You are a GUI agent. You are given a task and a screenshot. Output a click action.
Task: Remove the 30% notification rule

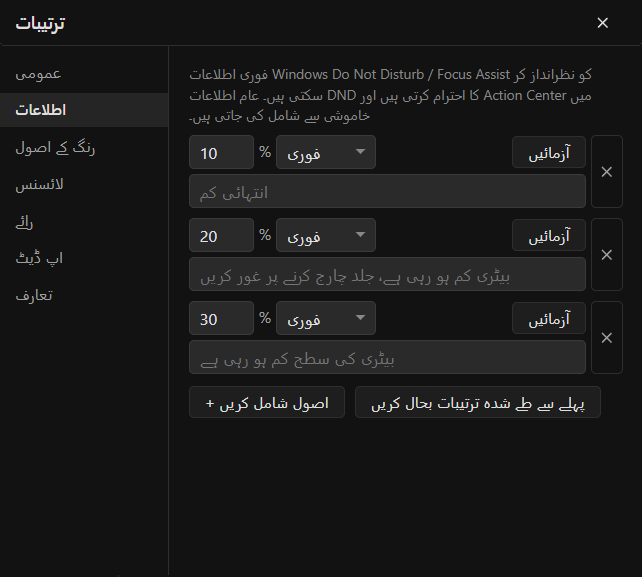(607, 338)
